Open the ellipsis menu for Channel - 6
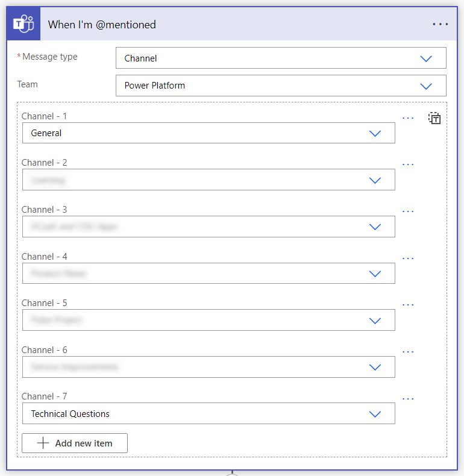Screen dimensions: 464x476 [x=408, y=351]
